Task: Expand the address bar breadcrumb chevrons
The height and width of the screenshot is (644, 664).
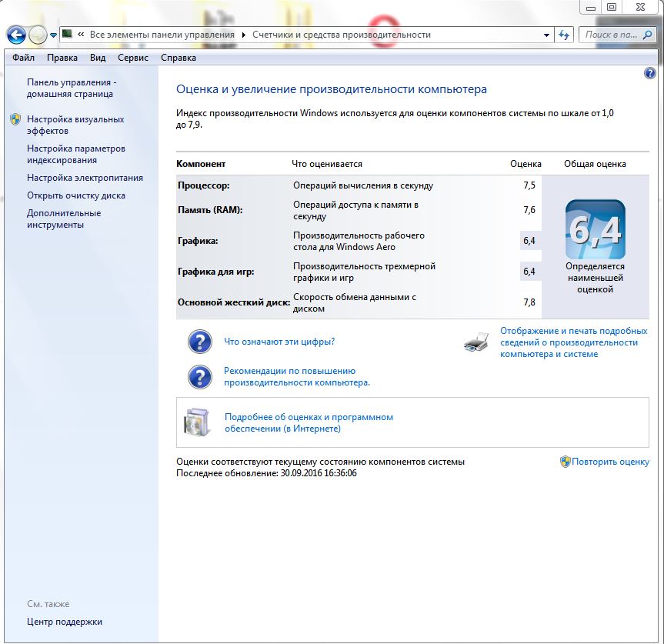Action: [x=81, y=35]
